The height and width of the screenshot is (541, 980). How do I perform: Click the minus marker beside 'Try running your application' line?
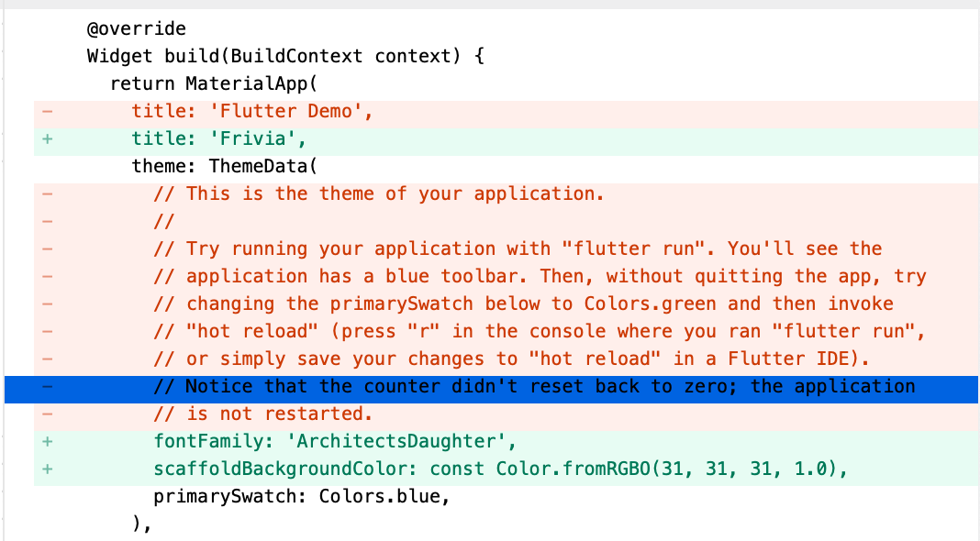tap(47, 249)
